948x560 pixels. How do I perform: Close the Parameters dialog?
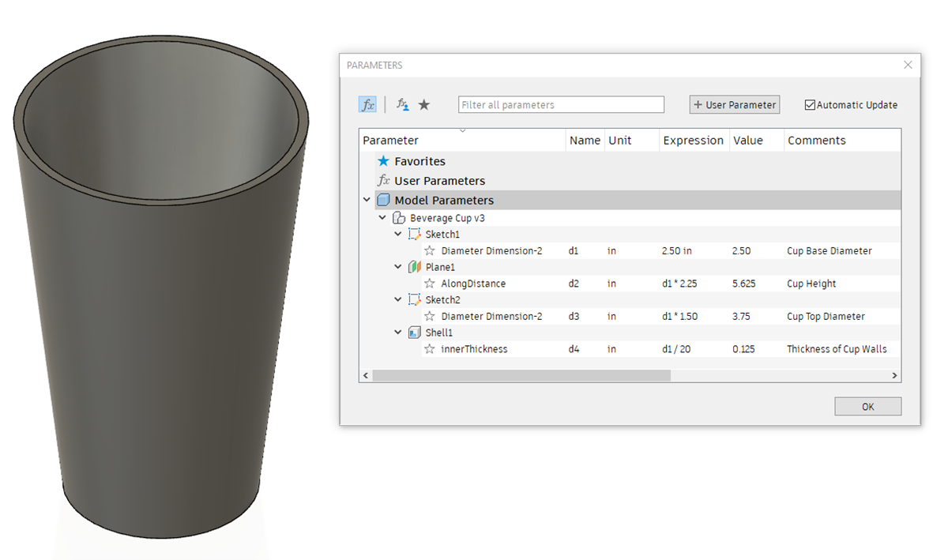(909, 65)
